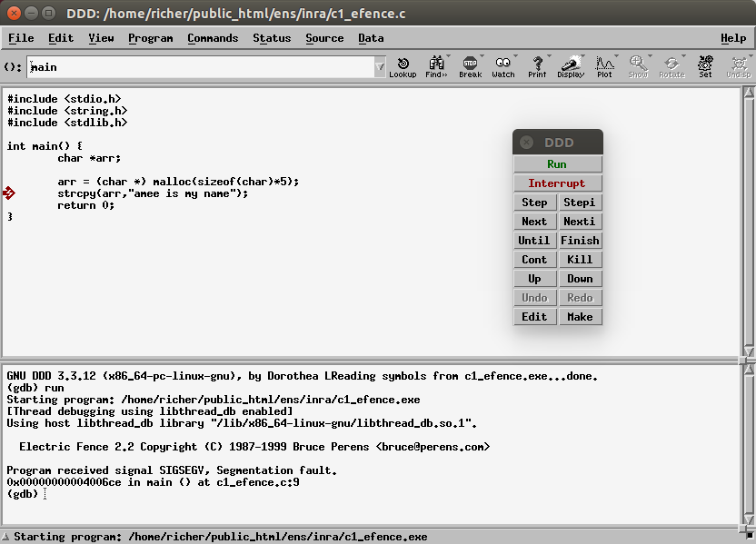Click inside the main argument text field
756x544 pixels.
click(200, 67)
